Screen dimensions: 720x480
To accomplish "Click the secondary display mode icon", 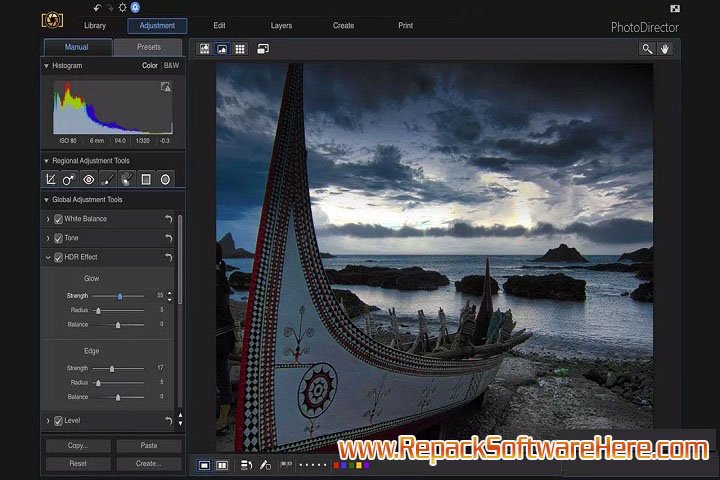I will click(x=263, y=49).
